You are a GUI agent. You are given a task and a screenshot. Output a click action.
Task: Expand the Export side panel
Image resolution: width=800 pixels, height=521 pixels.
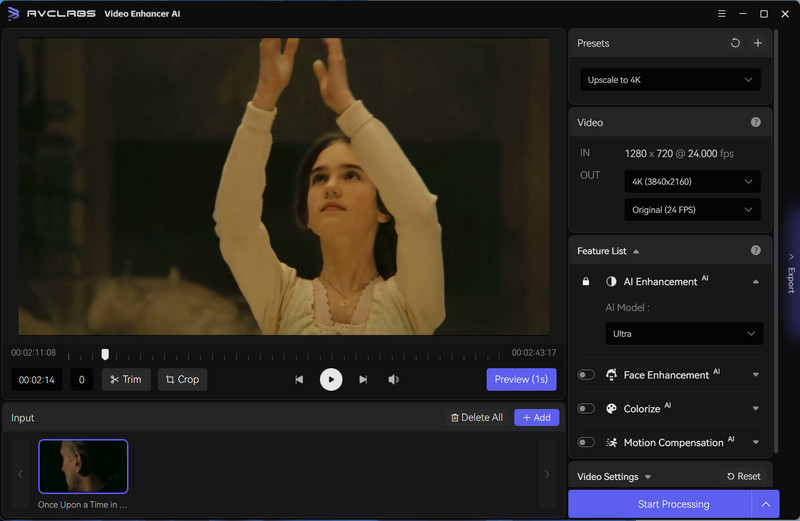coord(791,274)
